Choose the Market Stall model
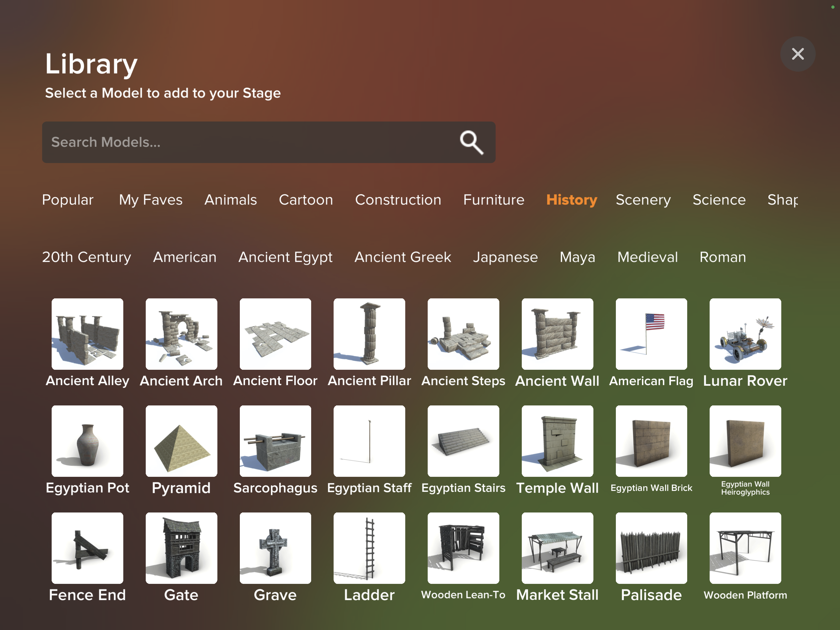The height and width of the screenshot is (630, 840). pyautogui.click(x=557, y=548)
